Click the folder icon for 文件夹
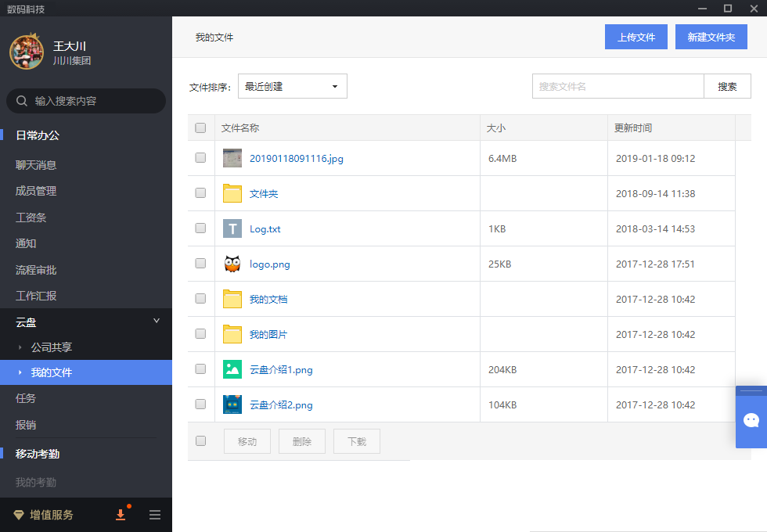The image size is (767, 532). [x=232, y=193]
